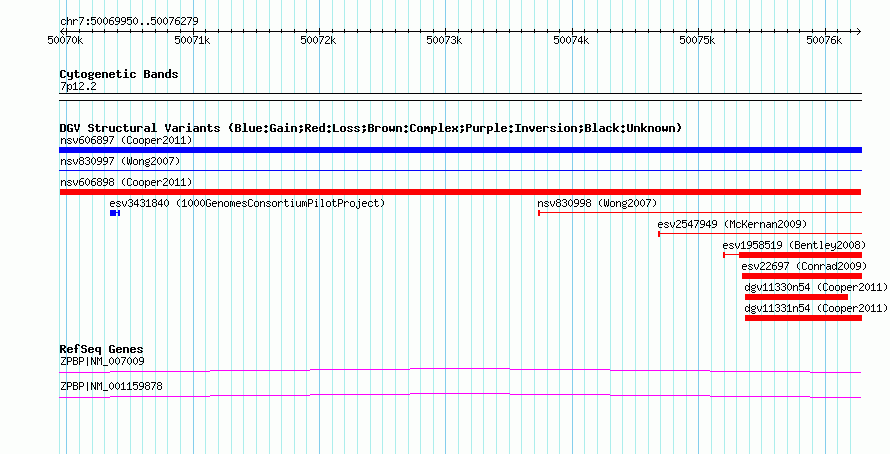Image resolution: width=890 pixels, height=454 pixels.
Task: Click the nsv606898 red loss variant bar
Action: (x=460, y=192)
